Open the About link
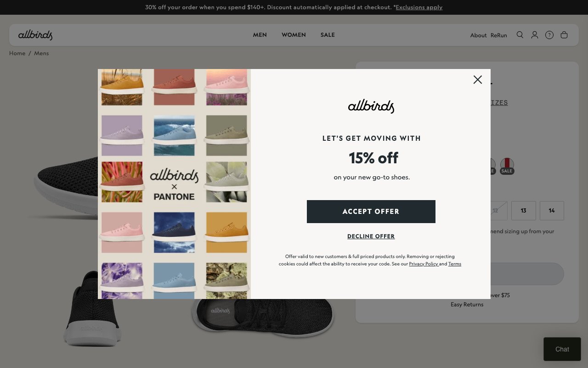Screen dimensions: 588x368 (478, 35)
